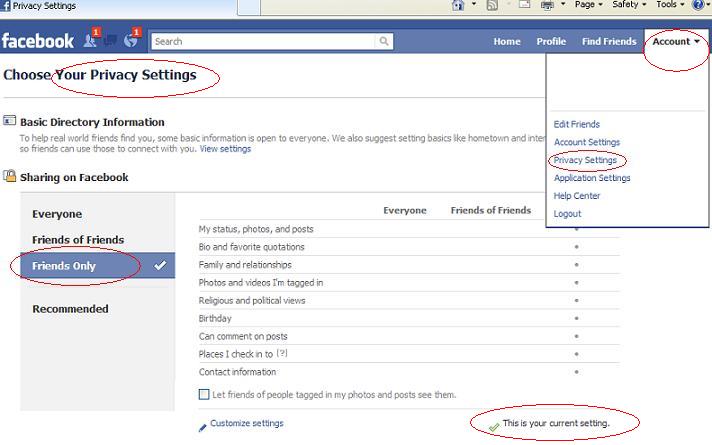This screenshot has height=445, width=712.
Task: Click 'Photos and videos I'm tagged in'
Action: click(261, 282)
